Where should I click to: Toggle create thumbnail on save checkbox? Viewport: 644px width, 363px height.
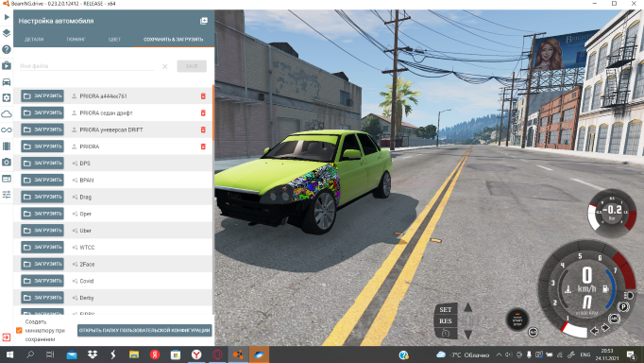pyautogui.click(x=19, y=330)
